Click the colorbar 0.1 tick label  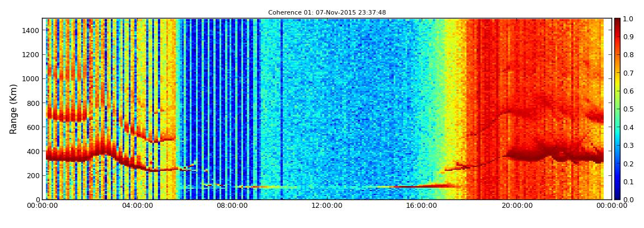(x=628, y=182)
